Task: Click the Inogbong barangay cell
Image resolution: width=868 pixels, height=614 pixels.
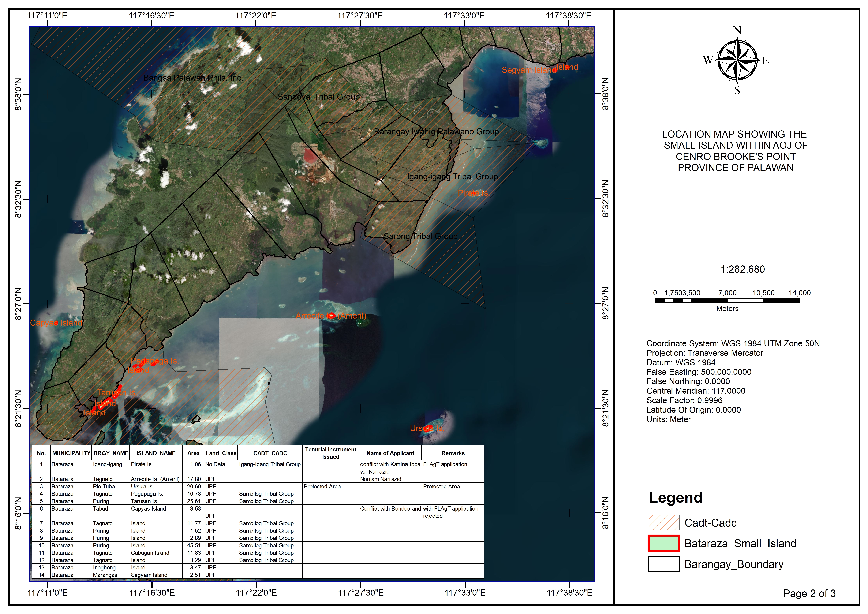Action: (x=111, y=568)
